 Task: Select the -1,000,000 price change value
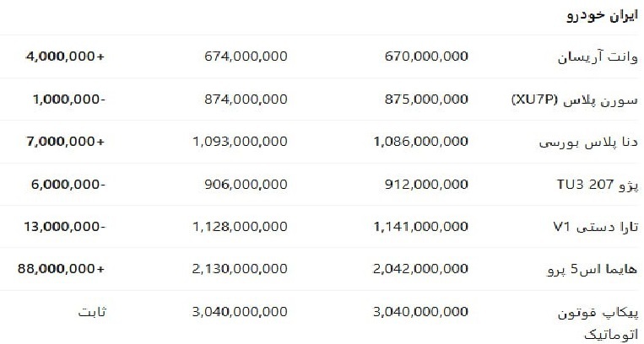coord(69,99)
